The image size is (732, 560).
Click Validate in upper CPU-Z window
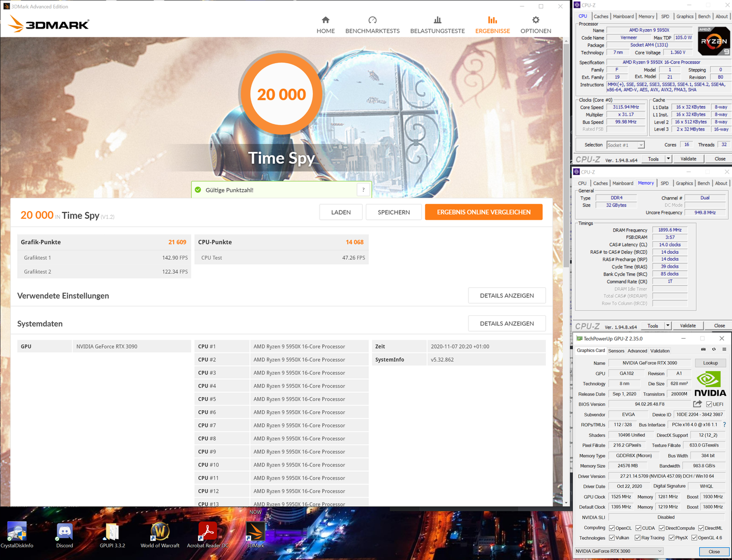[x=688, y=159]
